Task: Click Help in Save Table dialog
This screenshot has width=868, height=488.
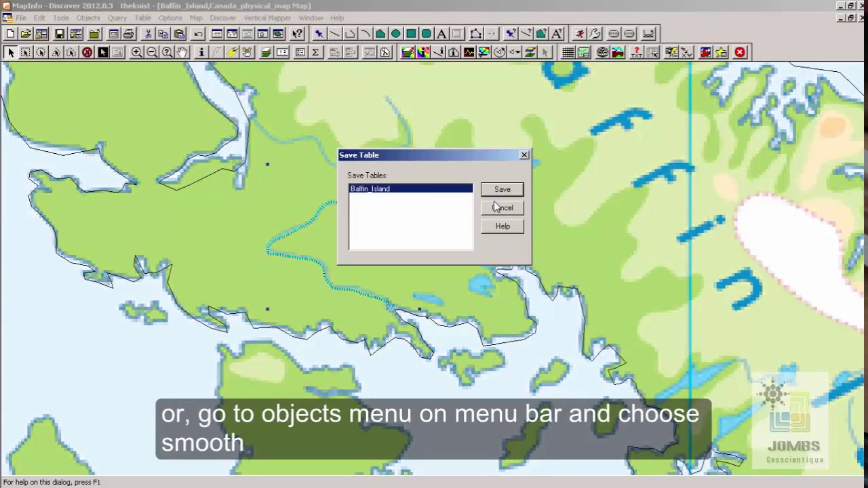Action: 502,226
